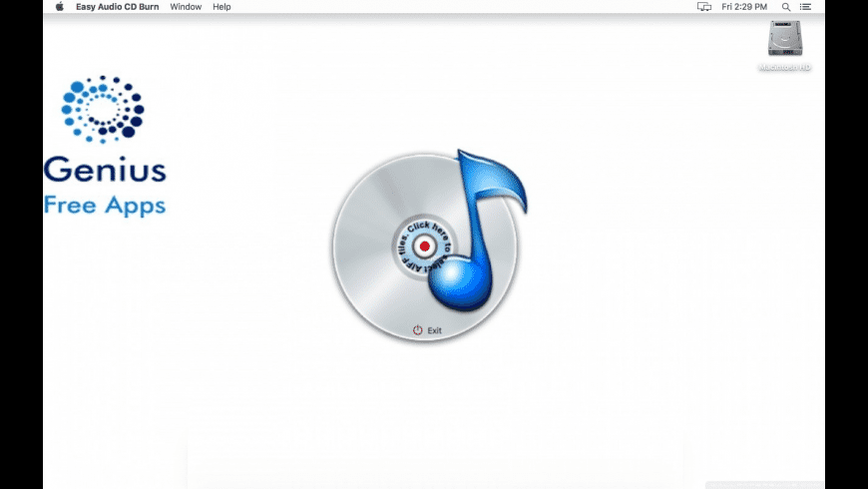Open the Help menu
Screen dimensions: 868x489
(221, 7)
